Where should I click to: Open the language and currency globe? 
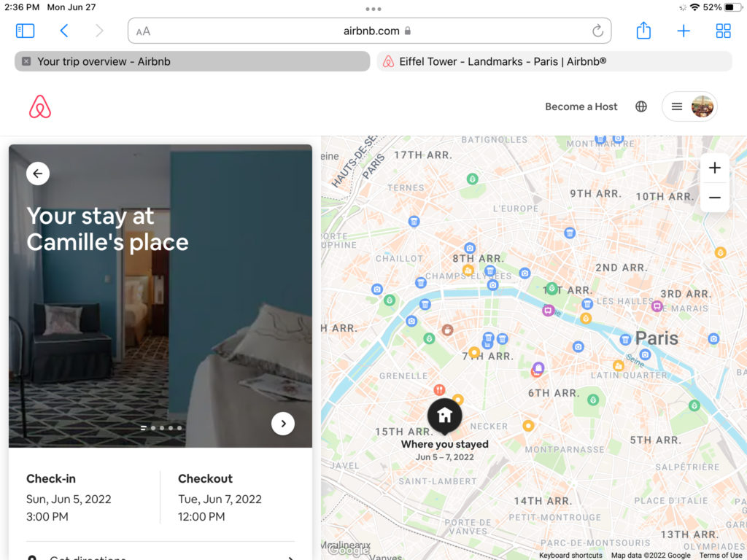coord(641,106)
